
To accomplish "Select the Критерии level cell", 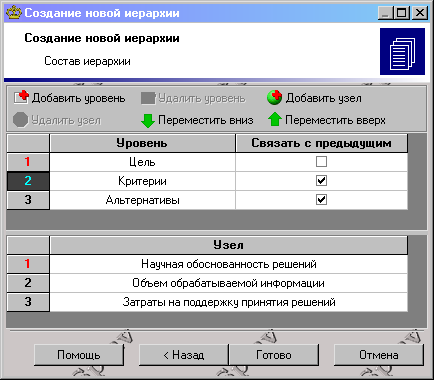I will tap(142, 181).
